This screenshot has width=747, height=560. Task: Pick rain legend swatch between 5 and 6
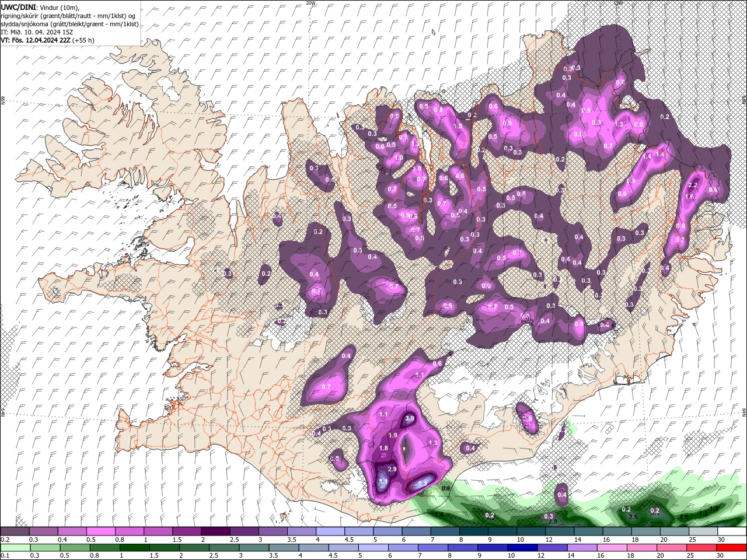pos(374,547)
